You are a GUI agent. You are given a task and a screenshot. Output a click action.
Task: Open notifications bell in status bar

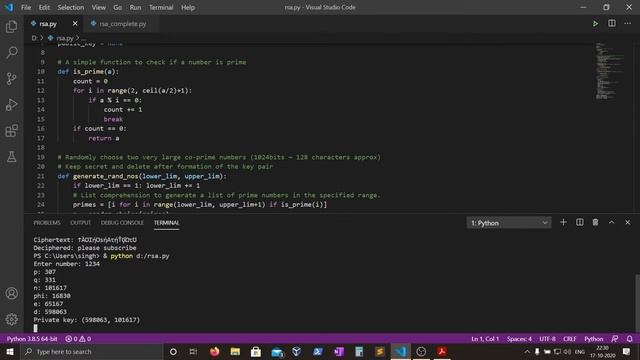630,339
